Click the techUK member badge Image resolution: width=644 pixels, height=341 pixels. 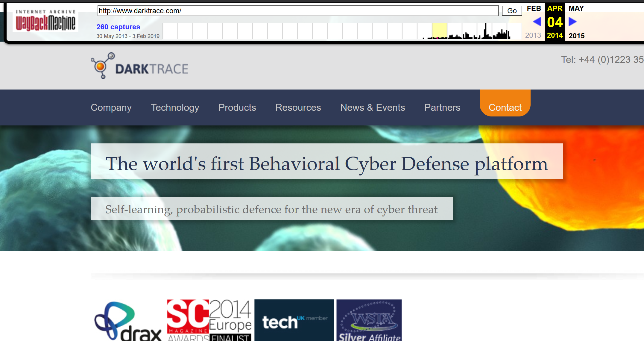coord(294,320)
